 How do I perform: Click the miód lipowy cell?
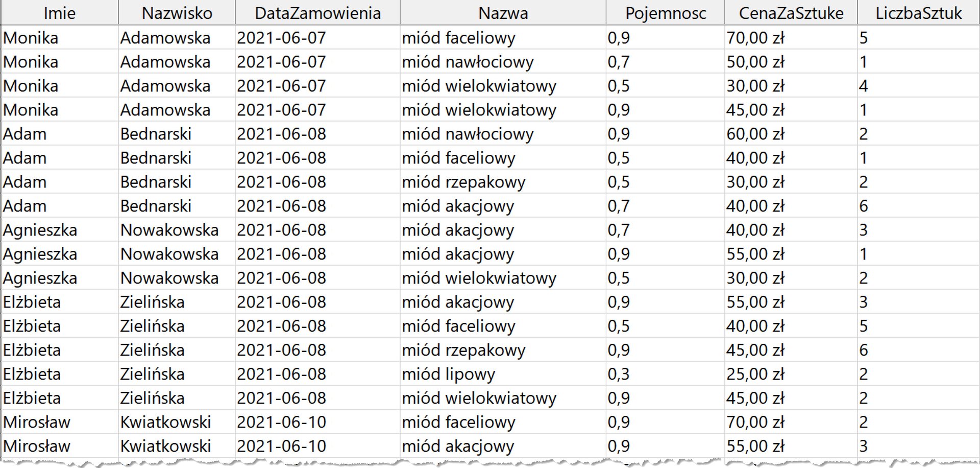503,373
